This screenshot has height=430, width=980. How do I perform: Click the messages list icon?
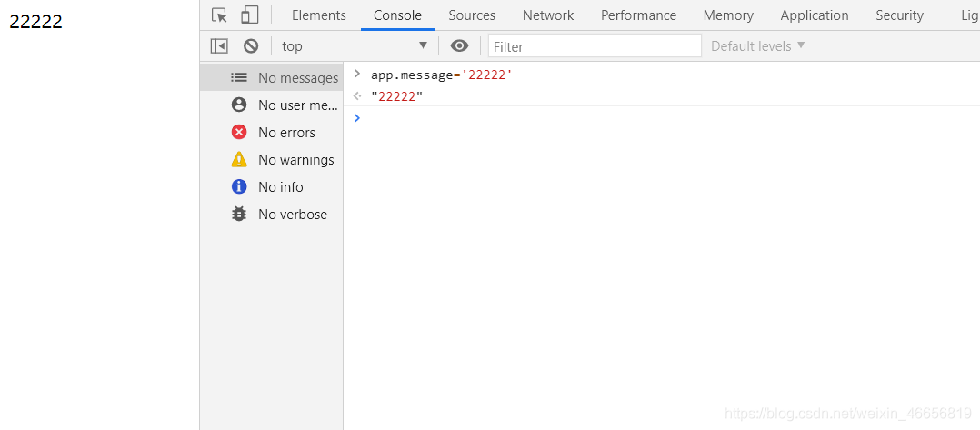pyautogui.click(x=239, y=77)
